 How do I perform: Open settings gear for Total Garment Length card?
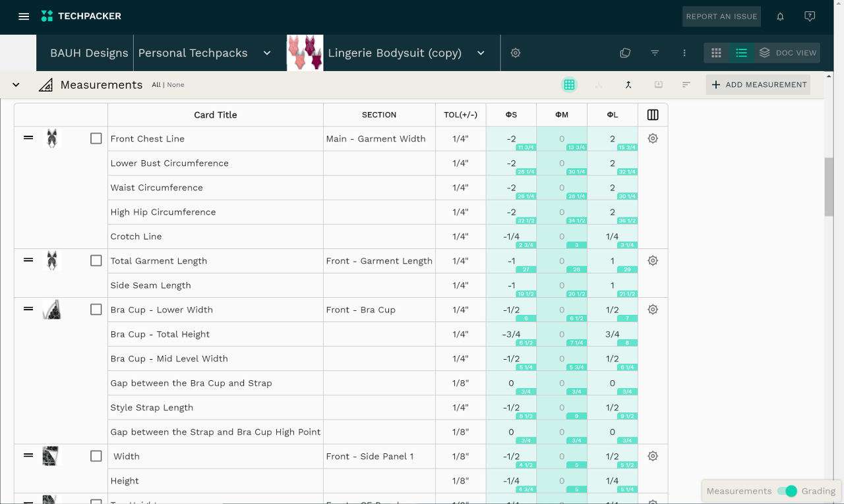pyautogui.click(x=653, y=260)
